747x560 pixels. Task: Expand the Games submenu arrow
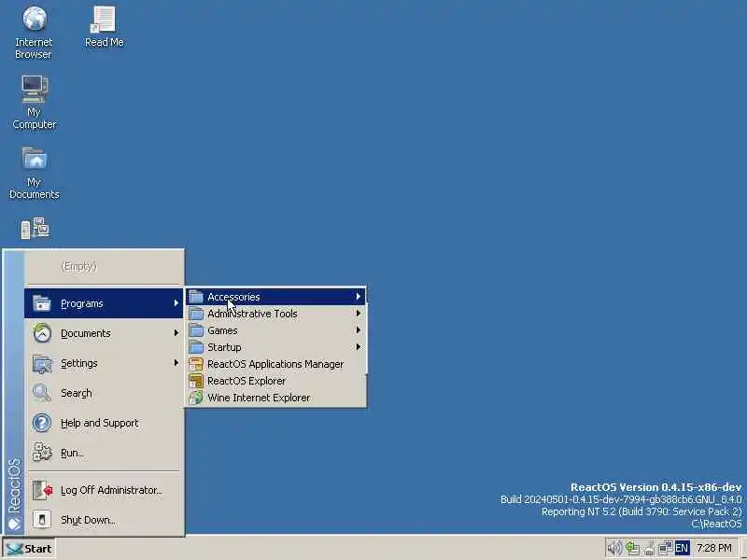click(359, 330)
